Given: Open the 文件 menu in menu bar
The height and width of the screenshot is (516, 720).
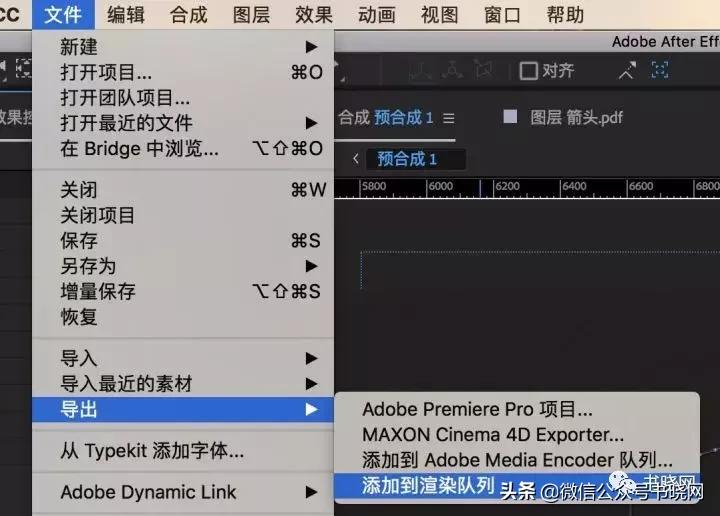Looking at the screenshot, I should click(x=63, y=15).
